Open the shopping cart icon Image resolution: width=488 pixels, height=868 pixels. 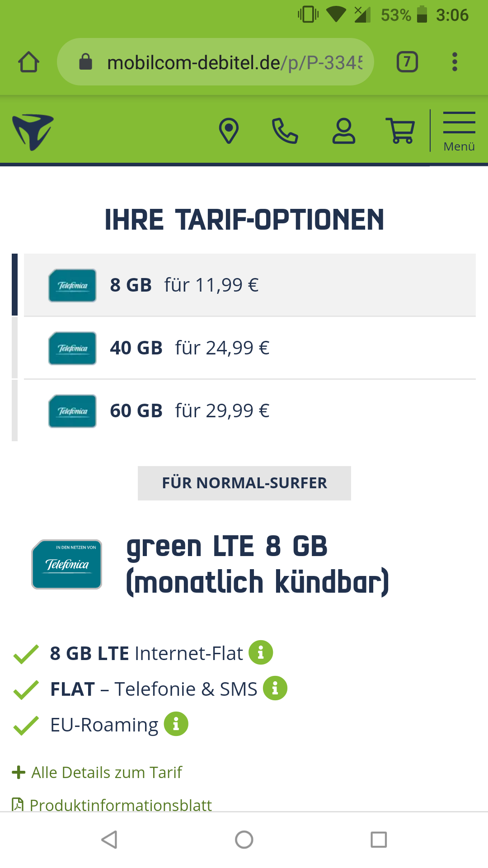[400, 131]
